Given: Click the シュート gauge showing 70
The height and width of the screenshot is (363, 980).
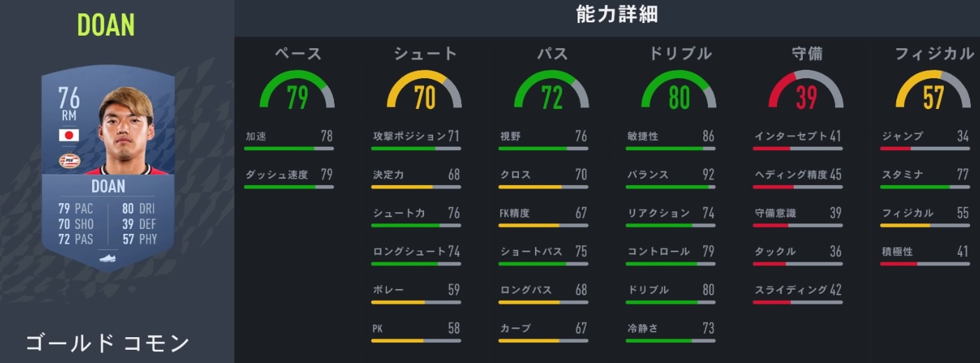Looking at the screenshot, I should [424, 91].
